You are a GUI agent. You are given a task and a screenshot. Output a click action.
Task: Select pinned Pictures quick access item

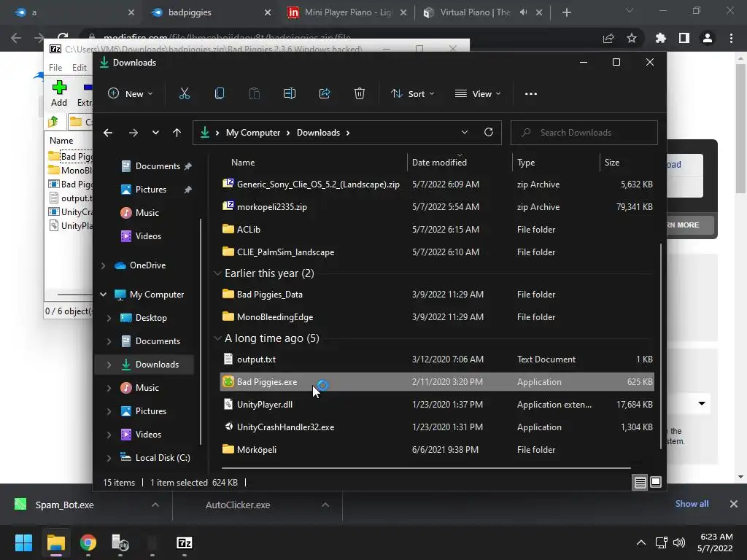coord(150,190)
